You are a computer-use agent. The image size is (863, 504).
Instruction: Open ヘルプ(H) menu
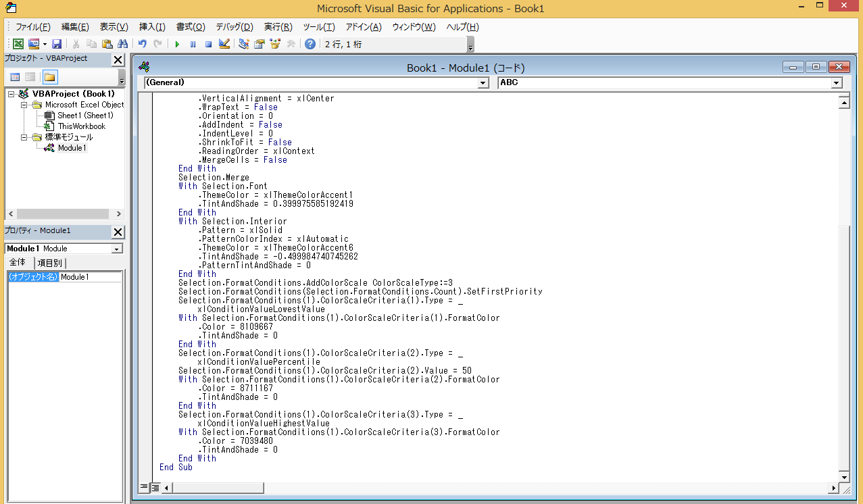pyautogui.click(x=462, y=27)
